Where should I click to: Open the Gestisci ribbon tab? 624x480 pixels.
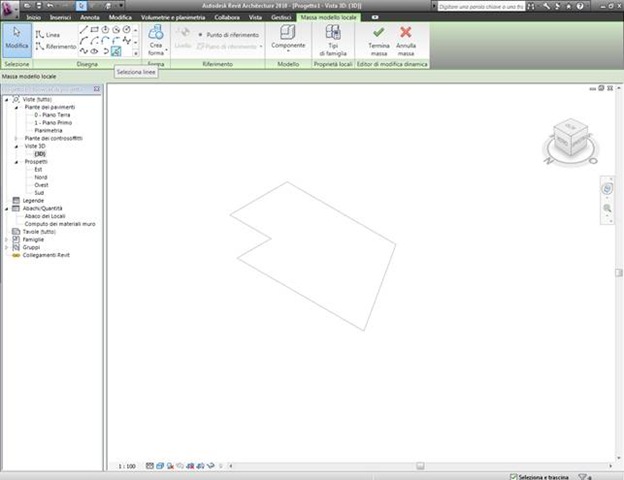pyautogui.click(x=281, y=18)
